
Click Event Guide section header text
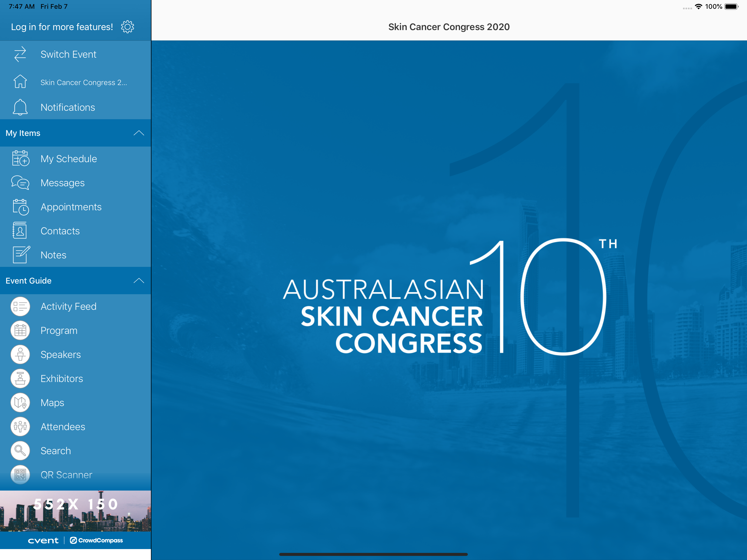point(28,281)
